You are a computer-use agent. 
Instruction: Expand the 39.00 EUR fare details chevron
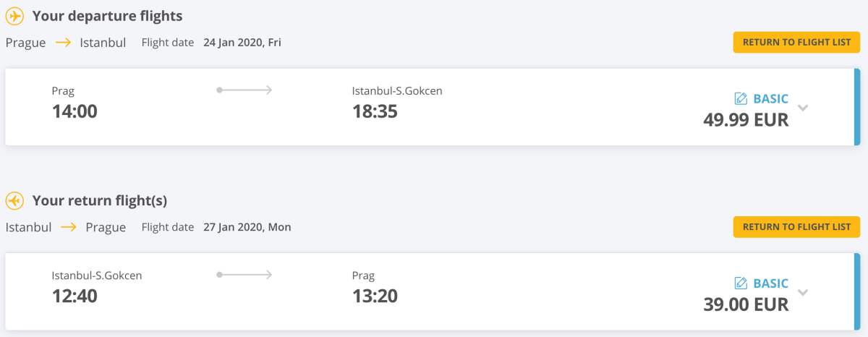pos(803,293)
